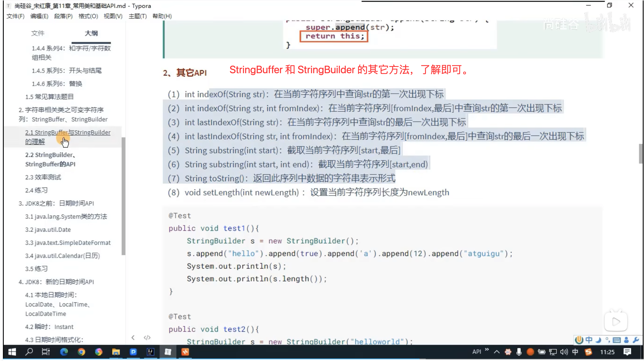Click the system tray volume icon

[564, 352]
